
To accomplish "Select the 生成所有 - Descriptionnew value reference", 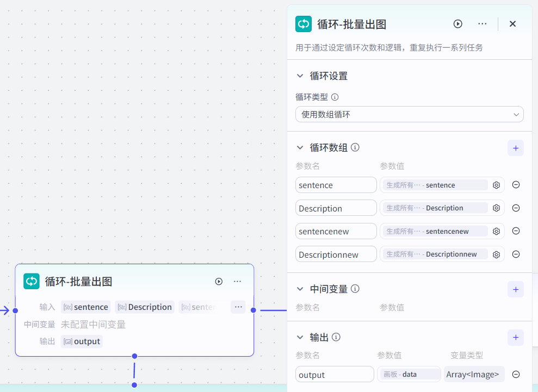I will pos(435,254).
